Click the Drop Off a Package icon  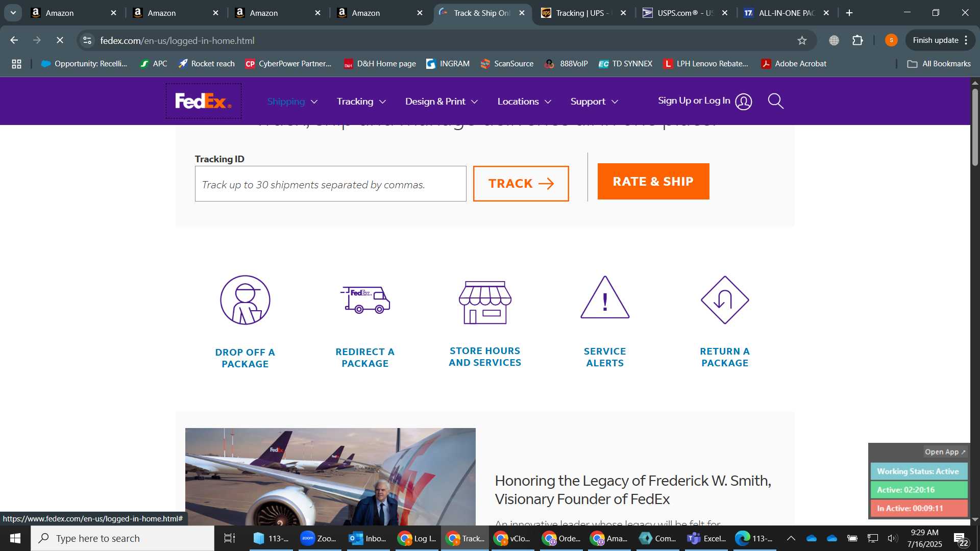tap(245, 300)
